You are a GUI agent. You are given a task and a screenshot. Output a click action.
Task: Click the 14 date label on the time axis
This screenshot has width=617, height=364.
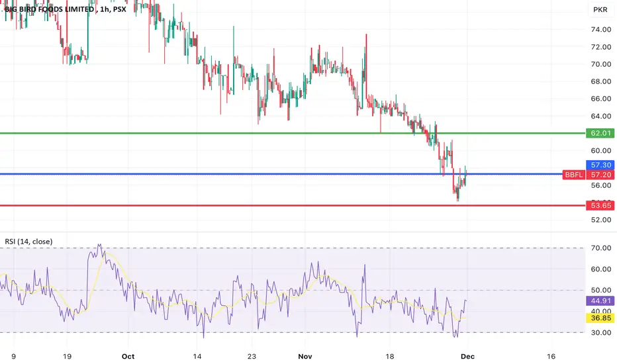197,357
